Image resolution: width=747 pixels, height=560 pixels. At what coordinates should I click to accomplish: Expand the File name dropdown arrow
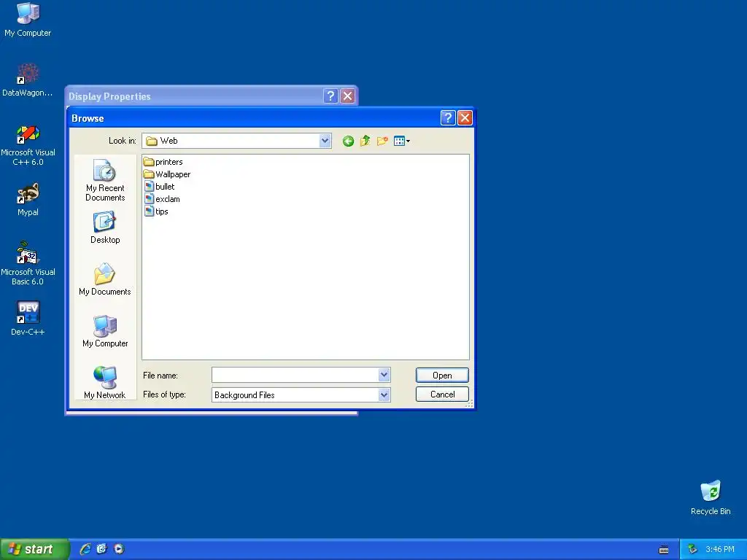click(x=384, y=376)
